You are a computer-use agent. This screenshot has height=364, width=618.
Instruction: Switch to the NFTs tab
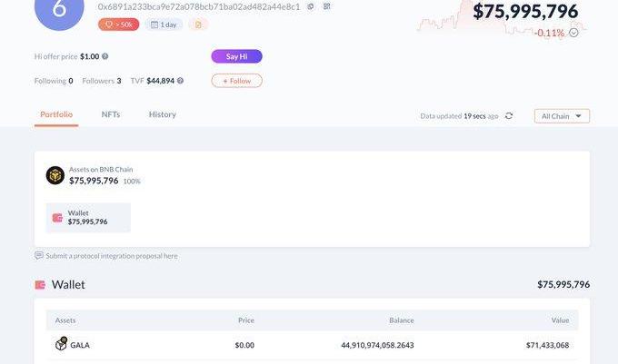click(x=111, y=114)
